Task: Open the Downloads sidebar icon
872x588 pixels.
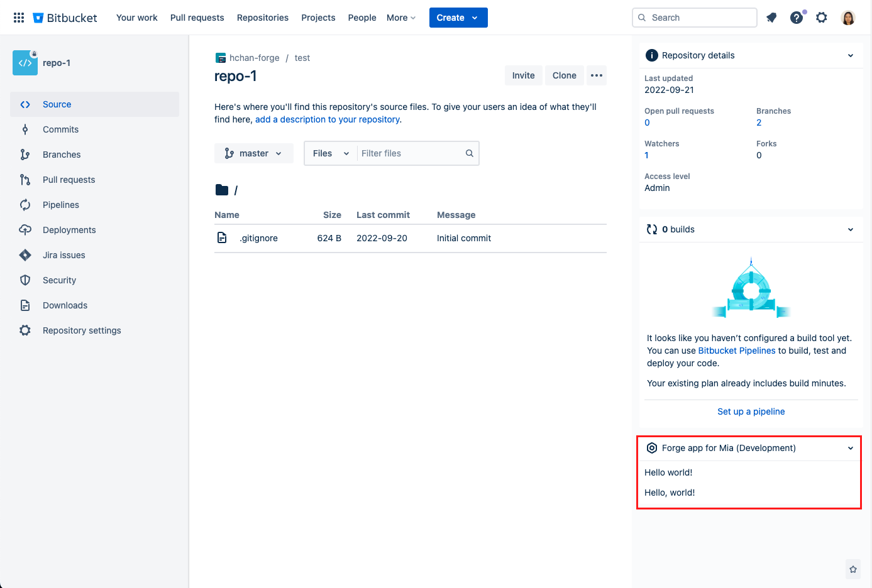Action: 25,305
